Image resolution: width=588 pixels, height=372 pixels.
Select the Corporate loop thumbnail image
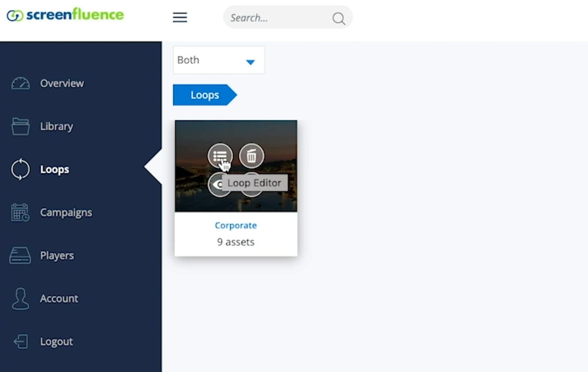point(236,166)
